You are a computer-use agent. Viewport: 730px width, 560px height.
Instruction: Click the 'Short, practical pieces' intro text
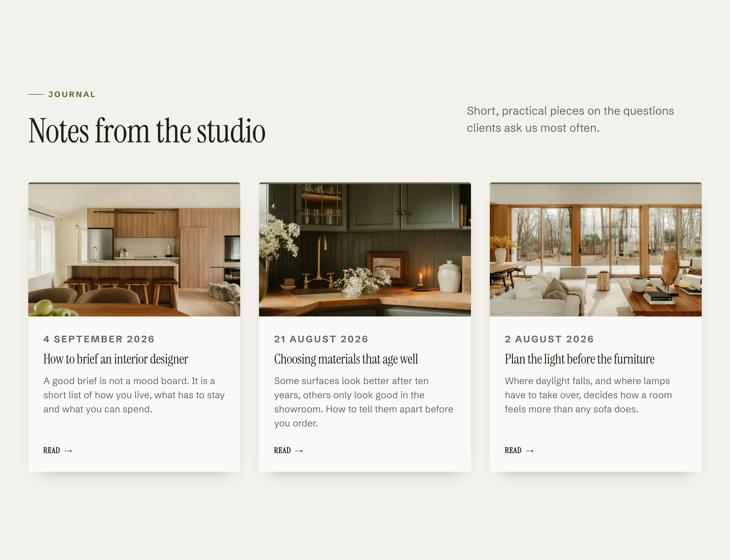click(x=570, y=119)
